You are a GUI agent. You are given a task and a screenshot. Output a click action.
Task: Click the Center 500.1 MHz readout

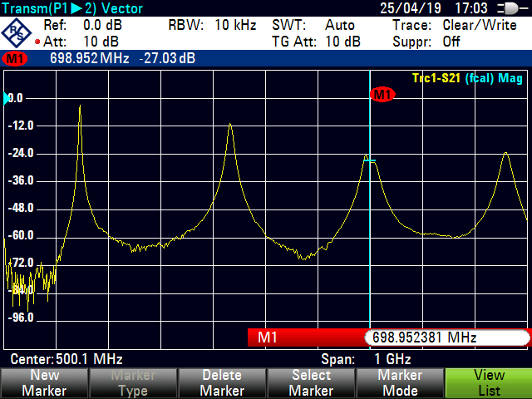pos(66,359)
